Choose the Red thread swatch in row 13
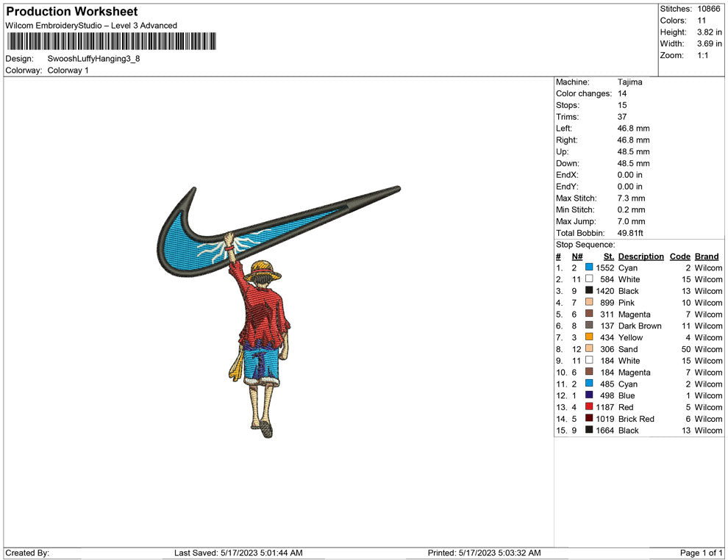Screen dimensions: 728x560 pos(589,407)
